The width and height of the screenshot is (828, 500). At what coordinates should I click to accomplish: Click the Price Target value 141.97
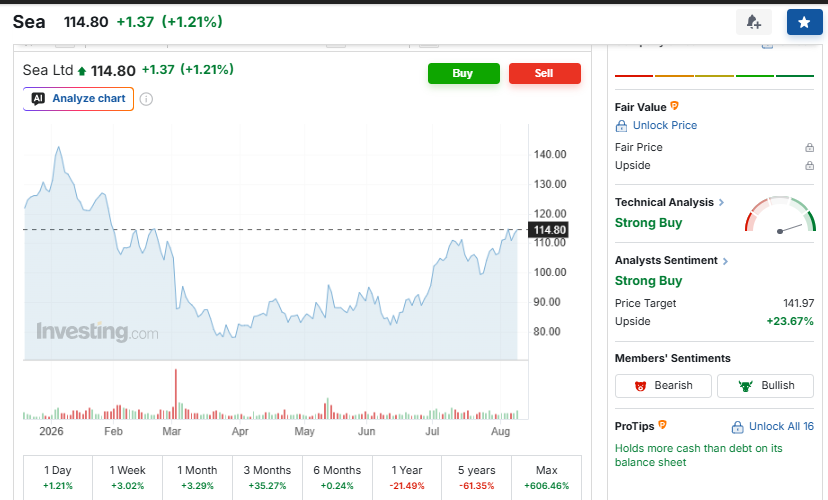[x=798, y=304]
